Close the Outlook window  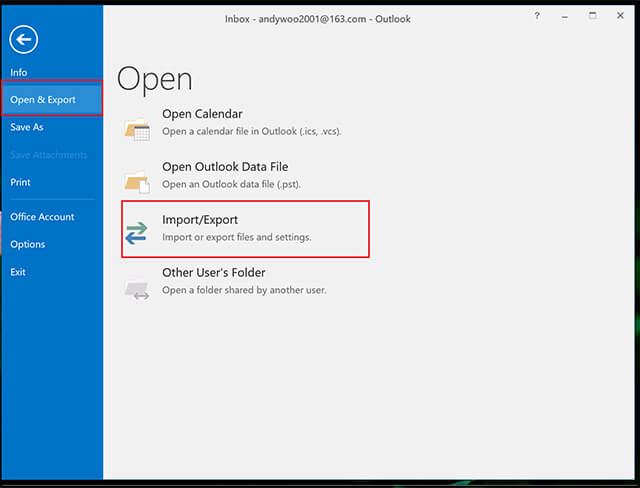(x=620, y=16)
